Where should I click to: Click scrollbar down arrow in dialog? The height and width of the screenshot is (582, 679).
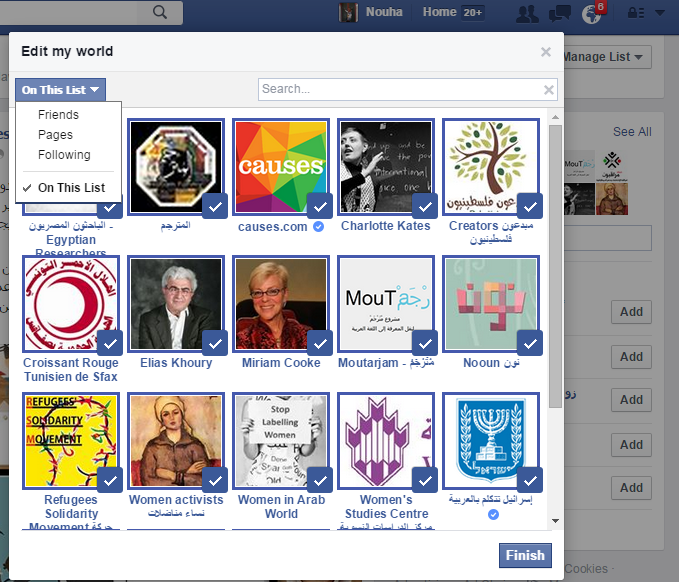(556, 521)
